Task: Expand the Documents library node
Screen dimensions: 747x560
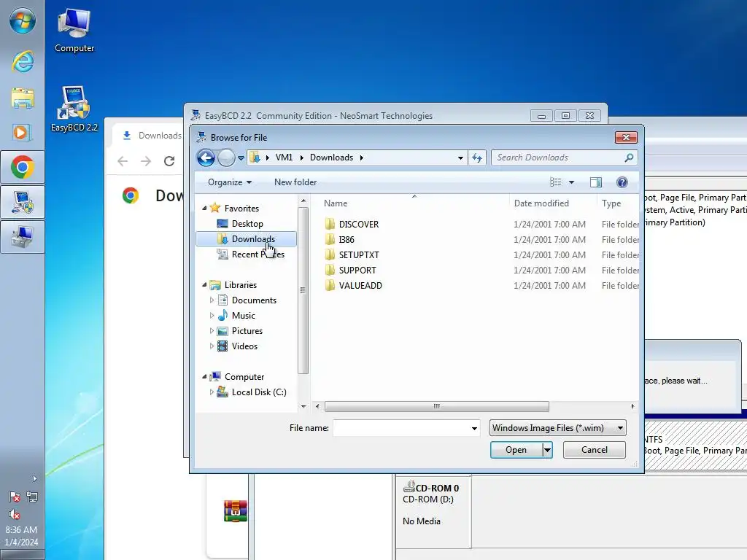Action: pos(212,300)
